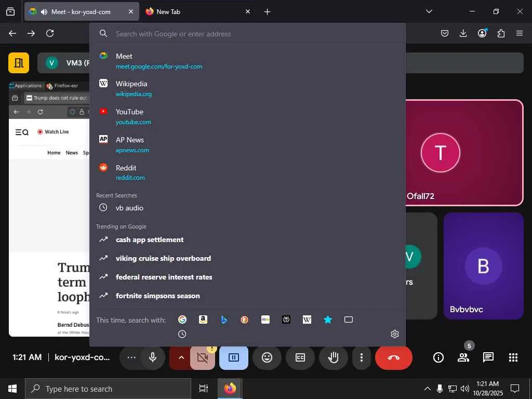Stop presenting the shared screen
The width and height of the screenshot is (532, 399).
click(234, 357)
